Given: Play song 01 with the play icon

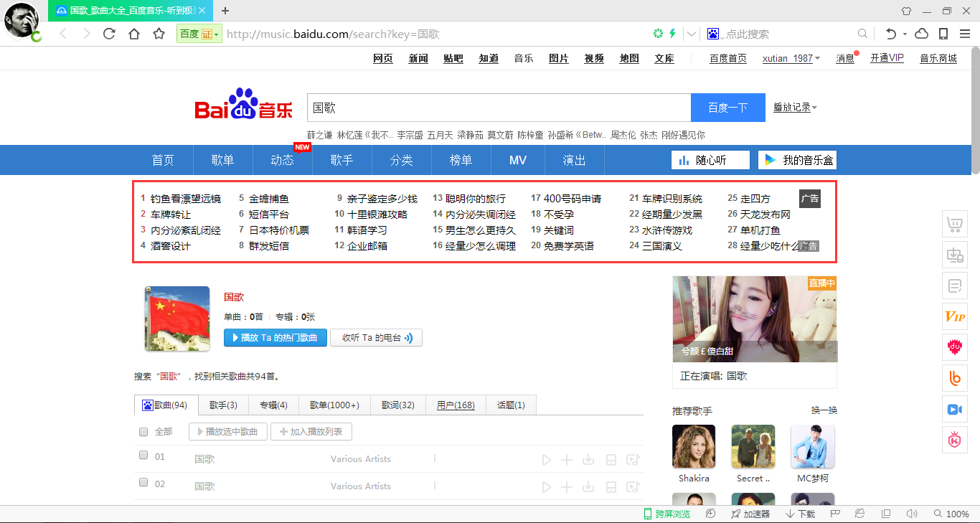Looking at the screenshot, I should (547, 460).
